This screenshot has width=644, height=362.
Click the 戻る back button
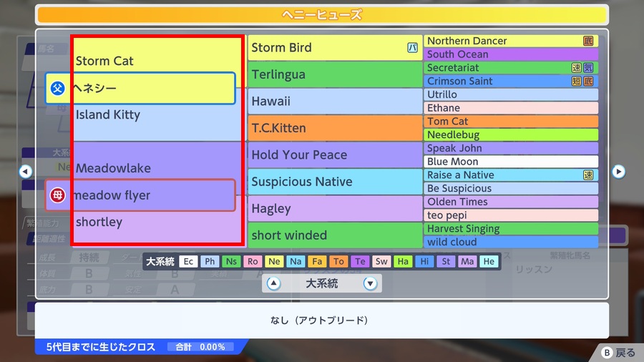coord(618,352)
